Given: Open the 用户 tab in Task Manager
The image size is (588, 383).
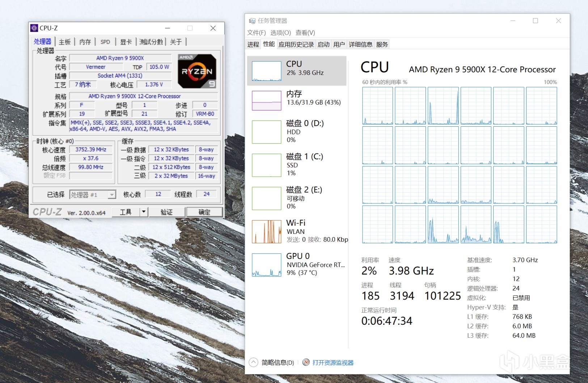Looking at the screenshot, I should pos(339,45).
